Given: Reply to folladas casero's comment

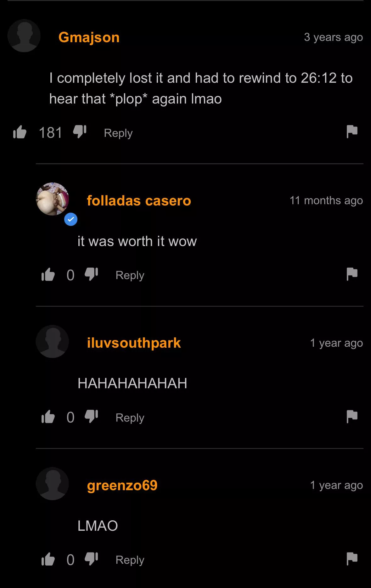Looking at the screenshot, I should click(130, 275).
